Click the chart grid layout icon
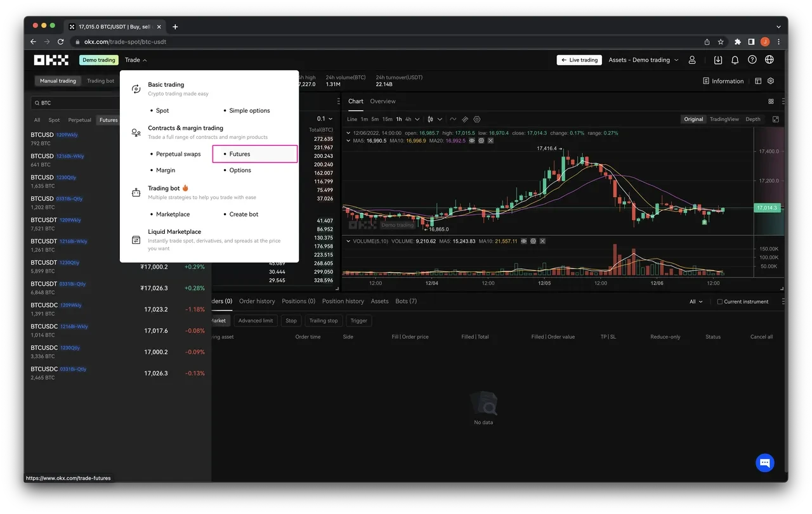812x514 pixels. 771,101
